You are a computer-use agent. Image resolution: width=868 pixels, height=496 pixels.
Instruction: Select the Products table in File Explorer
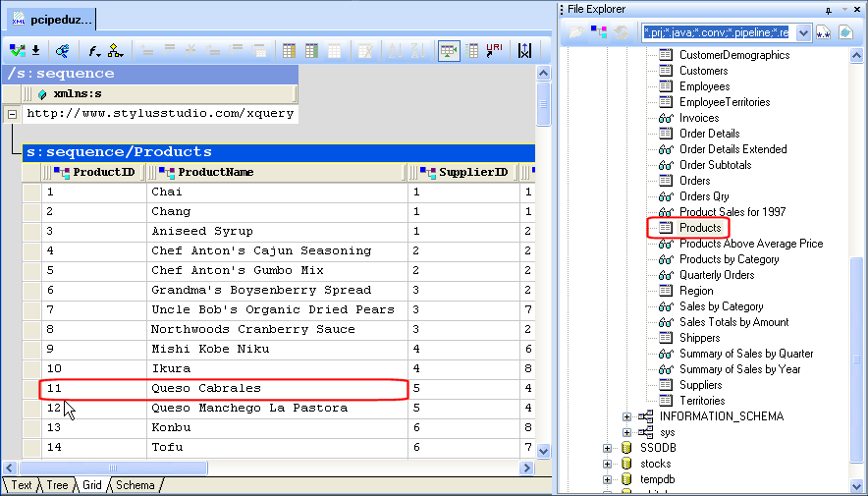(x=700, y=228)
